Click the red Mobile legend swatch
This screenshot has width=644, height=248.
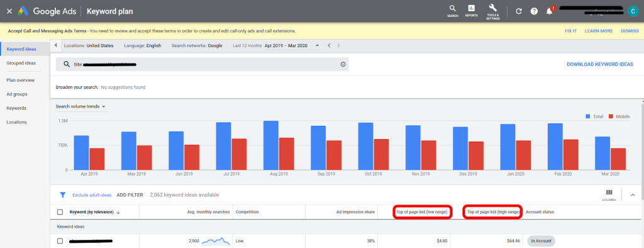point(610,116)
